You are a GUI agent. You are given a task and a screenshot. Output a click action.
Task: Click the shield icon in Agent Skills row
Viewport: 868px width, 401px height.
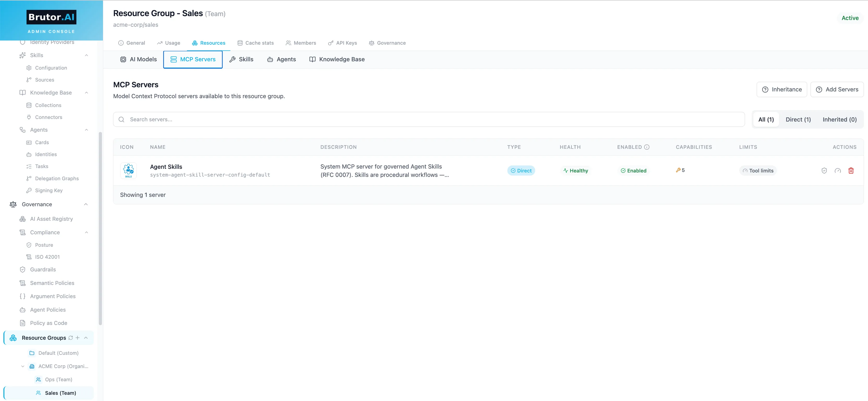pyautogui.click(x=824, y=171)
